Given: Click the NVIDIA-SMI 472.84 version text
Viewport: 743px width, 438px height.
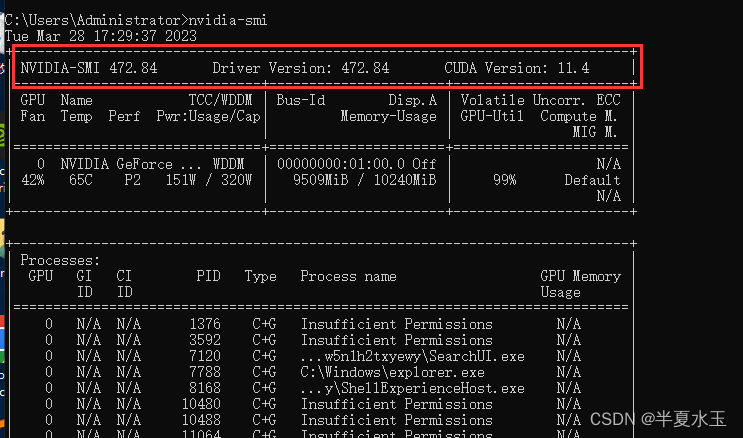Looking at the screenshot, I should coord(89,68).
